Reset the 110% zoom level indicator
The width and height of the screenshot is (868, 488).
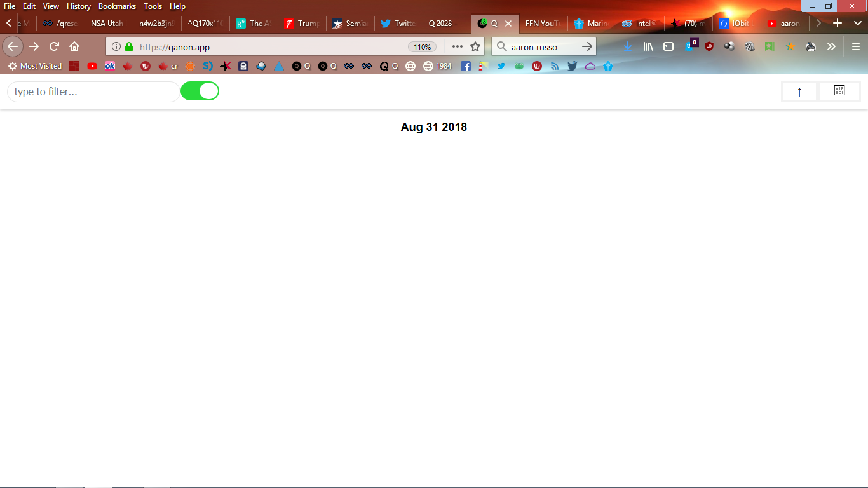(x=422, y=47)
